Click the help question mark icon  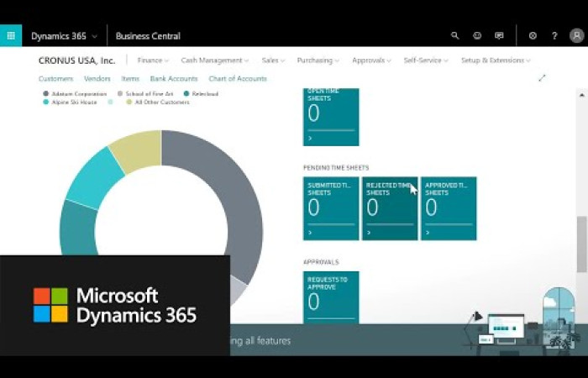pyautogui.click(x=554, y=36)
